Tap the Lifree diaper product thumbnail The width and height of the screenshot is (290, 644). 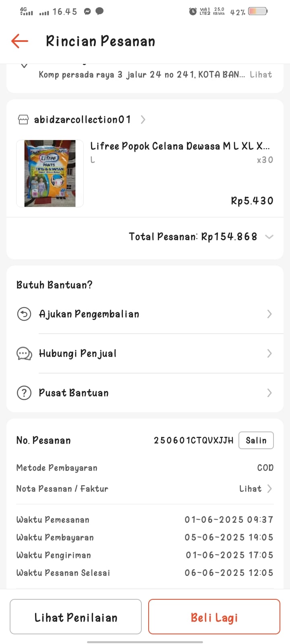50,173
